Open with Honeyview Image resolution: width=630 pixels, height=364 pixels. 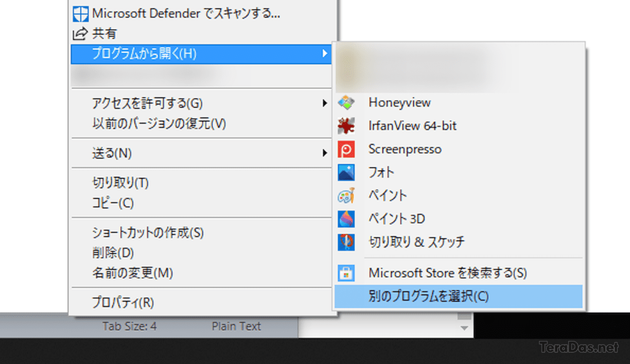coord(459,103)
